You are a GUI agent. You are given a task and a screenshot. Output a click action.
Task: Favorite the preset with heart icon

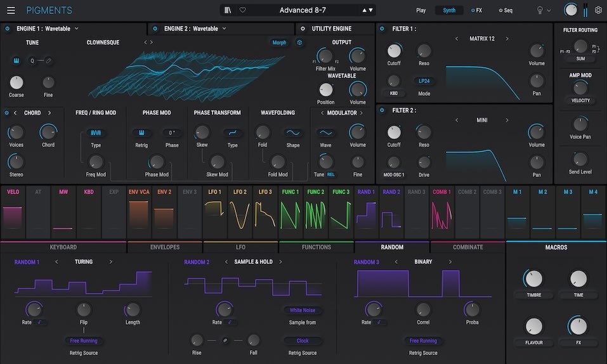point(243,10)
